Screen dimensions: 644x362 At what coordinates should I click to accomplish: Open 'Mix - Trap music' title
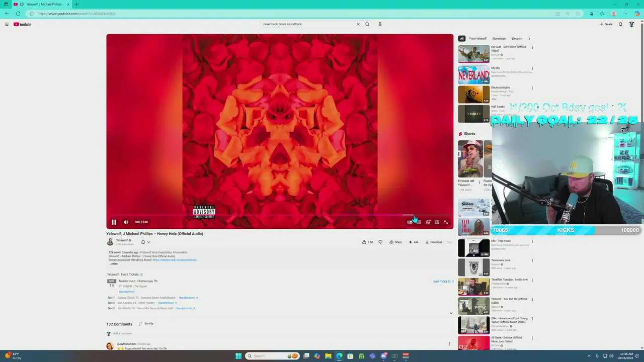(x=501, y=241)
